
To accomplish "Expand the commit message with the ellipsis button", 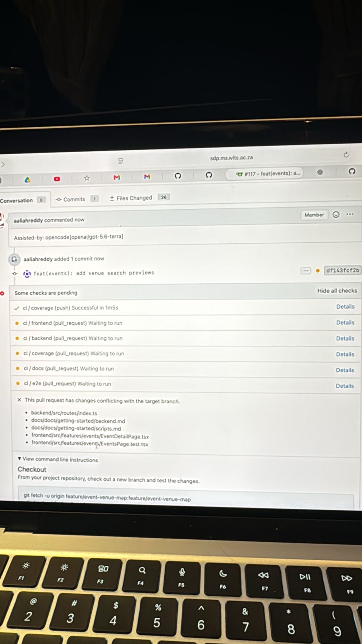I will [306, 270].
